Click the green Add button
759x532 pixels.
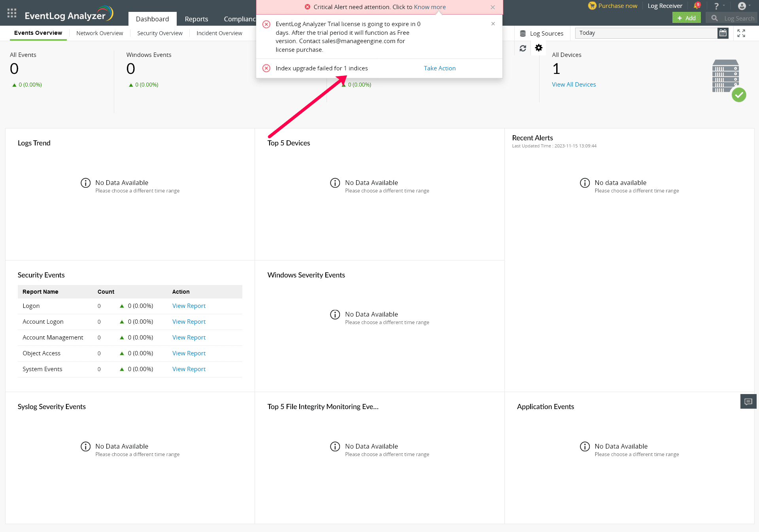click(686, 18)
